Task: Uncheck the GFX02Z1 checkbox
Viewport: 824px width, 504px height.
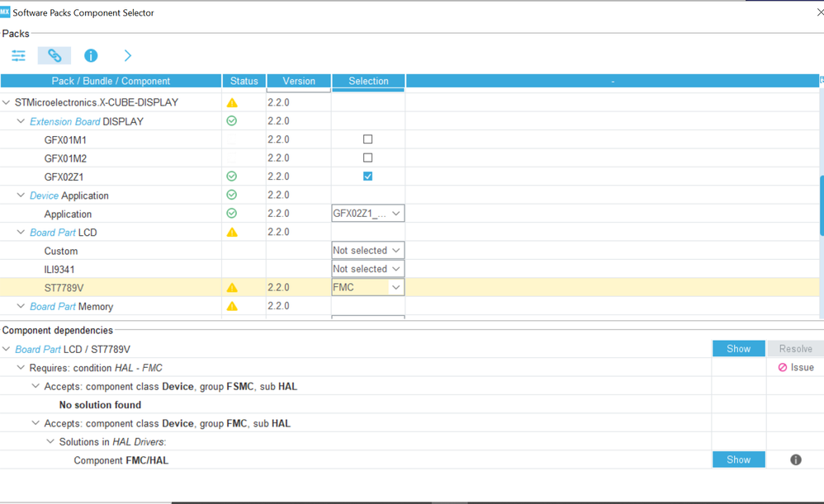Action: tap(368, 177)
